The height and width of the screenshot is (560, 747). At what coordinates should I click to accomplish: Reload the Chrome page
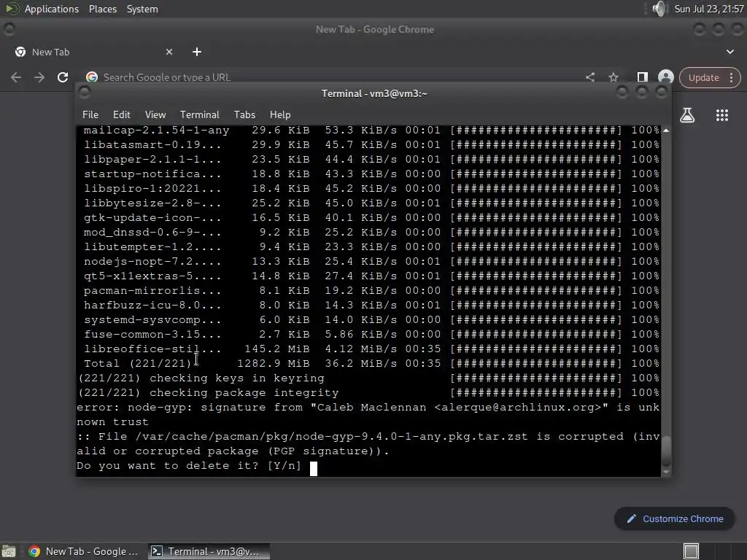click(63, 77)
